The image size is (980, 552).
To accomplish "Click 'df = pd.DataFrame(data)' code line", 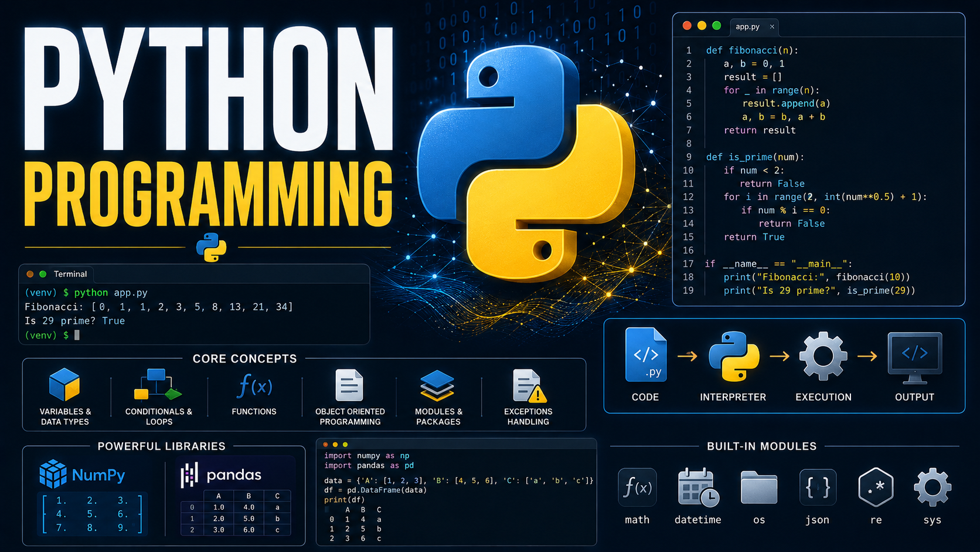I will coord(375,490).
